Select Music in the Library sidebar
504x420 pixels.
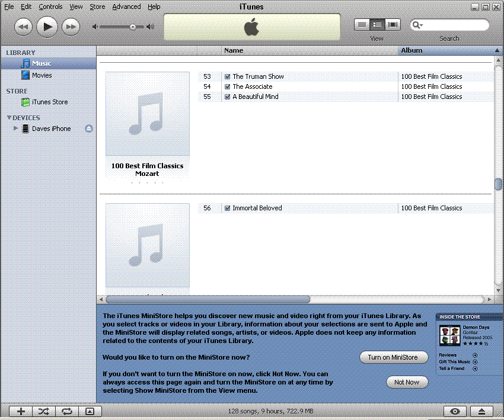pos(49,63)
